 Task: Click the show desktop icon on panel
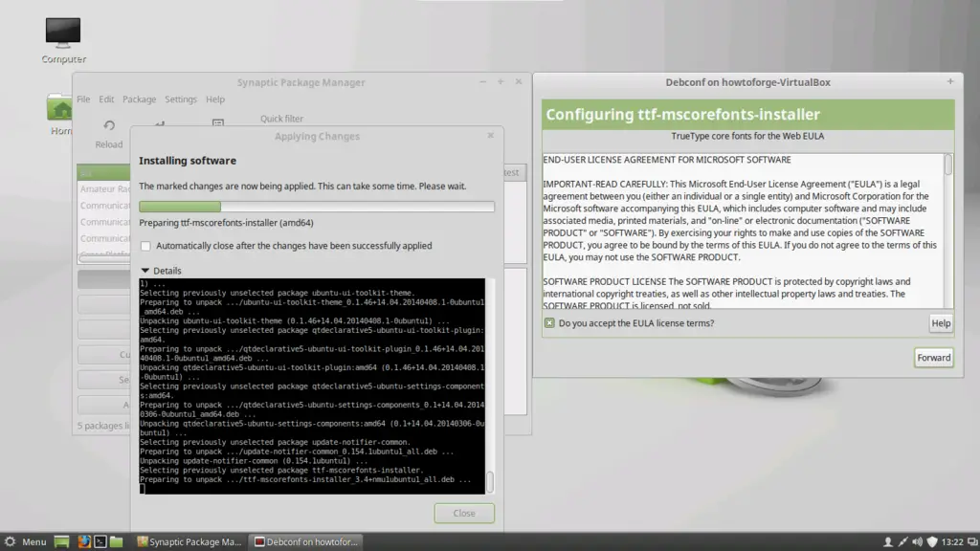(x=61, y=541)
